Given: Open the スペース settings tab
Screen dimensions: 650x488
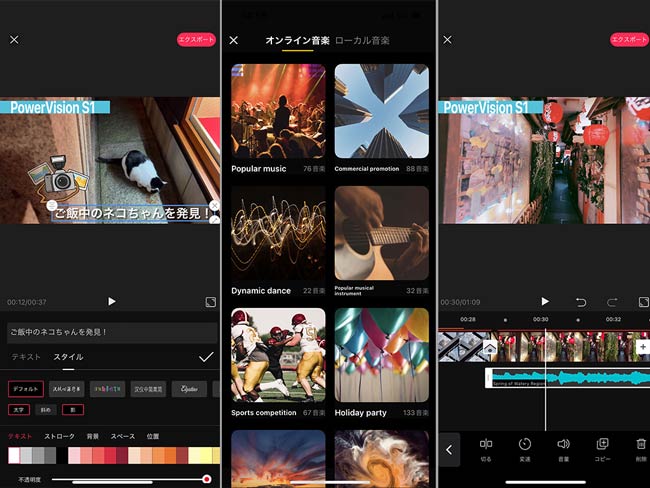Looking at the screenshot, I should [x=123, y=436].
